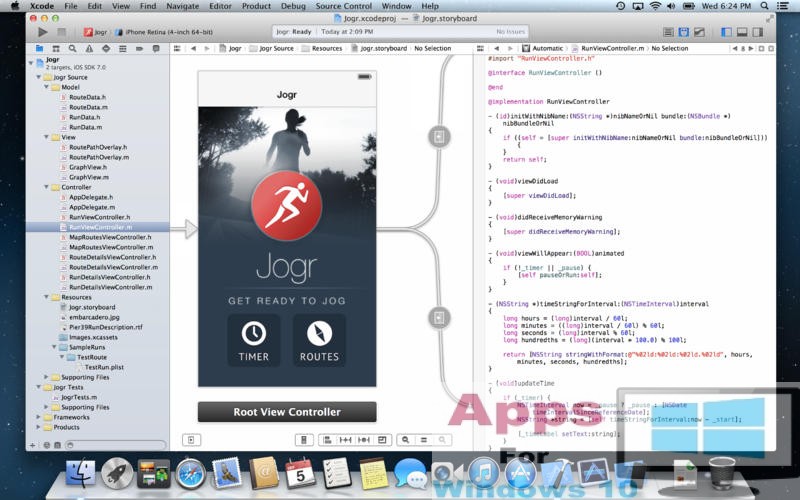Open related items menu in assistant editor
Screen dimensions: 800x500
[x=480, y=48]
